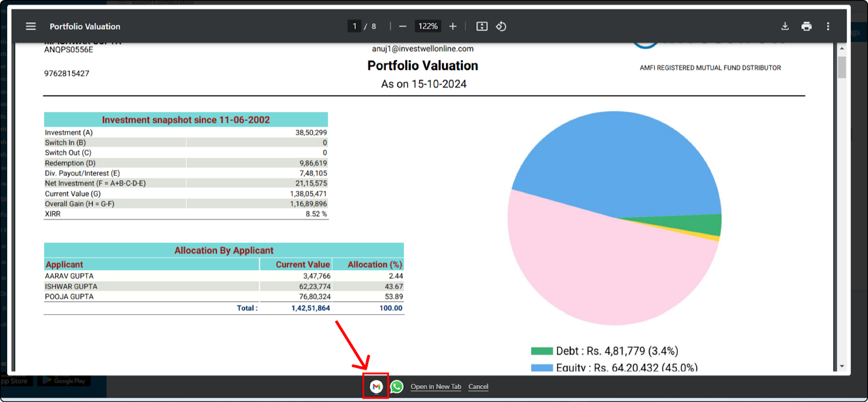Click the scroll up arrow
Image resolution: width=868 pixels, height=402 pixels.
point(842,49)
